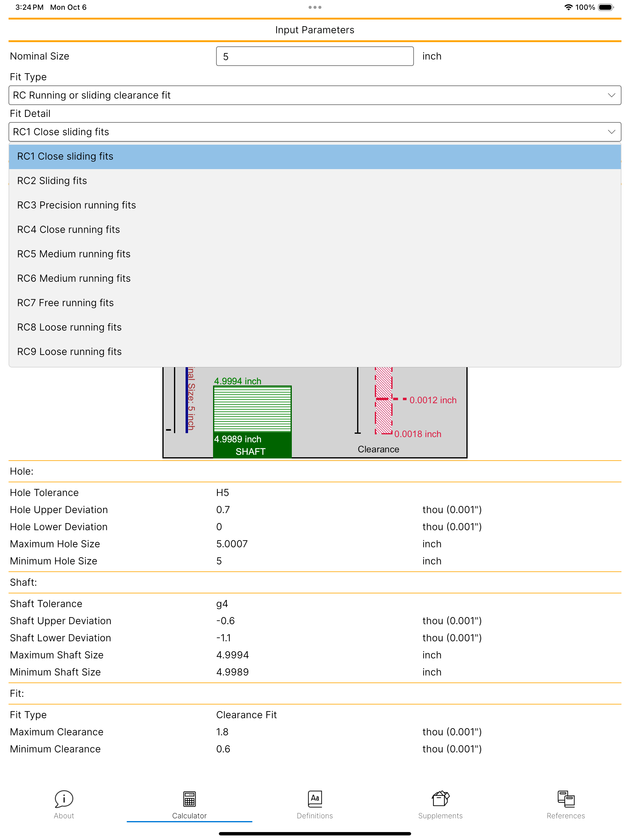The height and width of the screenshot is (840, 630).
Task: Click the Maximum Hole Size value 5.0007
Action: [x=232, y=544]
